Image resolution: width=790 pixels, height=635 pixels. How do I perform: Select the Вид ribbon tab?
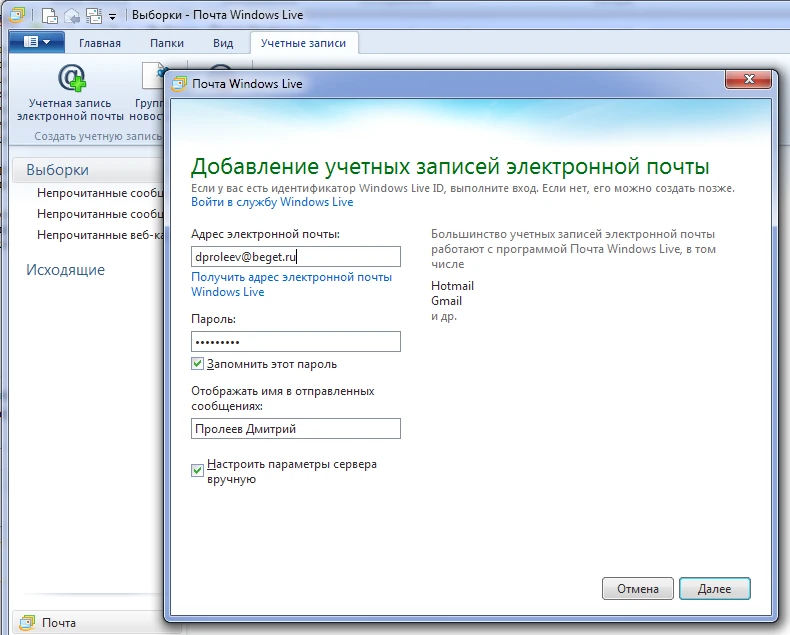223,43
